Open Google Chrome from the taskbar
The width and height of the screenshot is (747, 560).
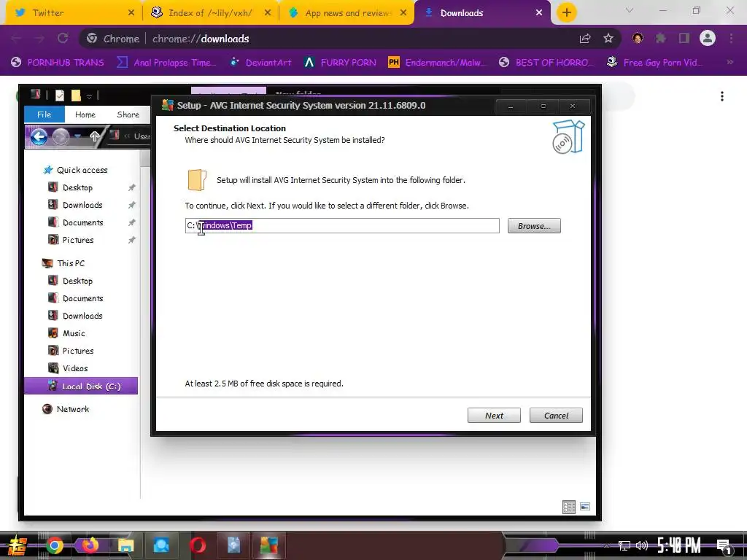54,545
